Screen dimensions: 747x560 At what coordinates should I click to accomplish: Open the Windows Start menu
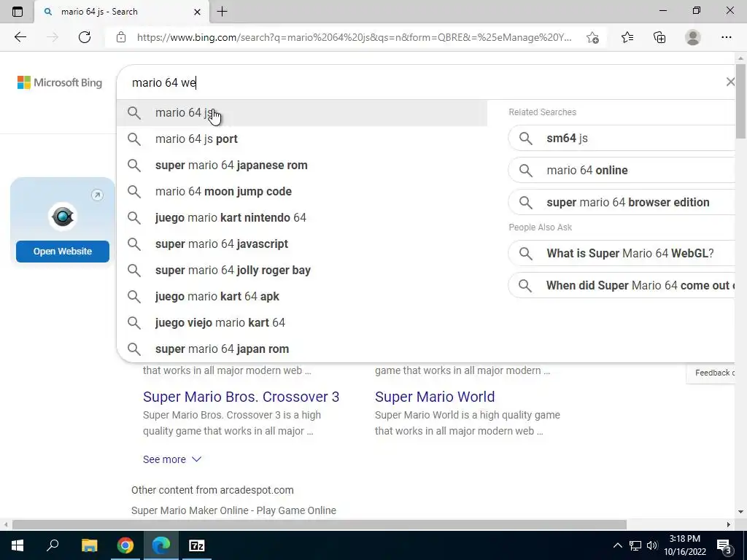(18, 545)
